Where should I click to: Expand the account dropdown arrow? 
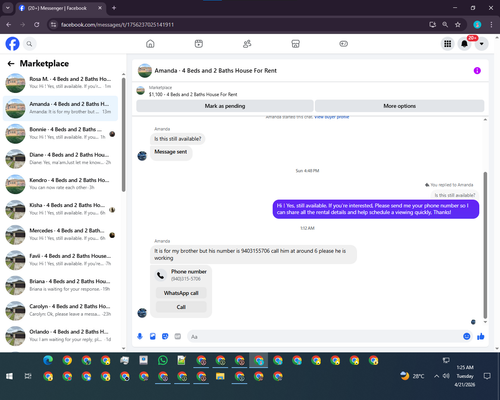481,44
